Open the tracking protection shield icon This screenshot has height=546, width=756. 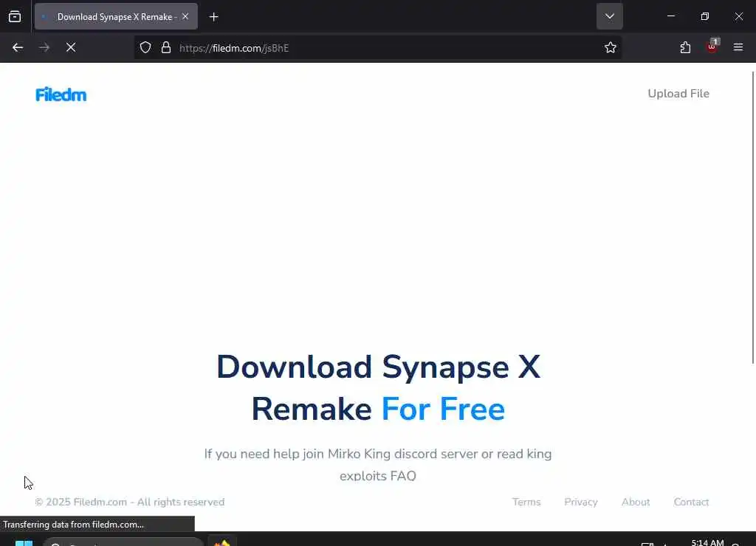145,47
